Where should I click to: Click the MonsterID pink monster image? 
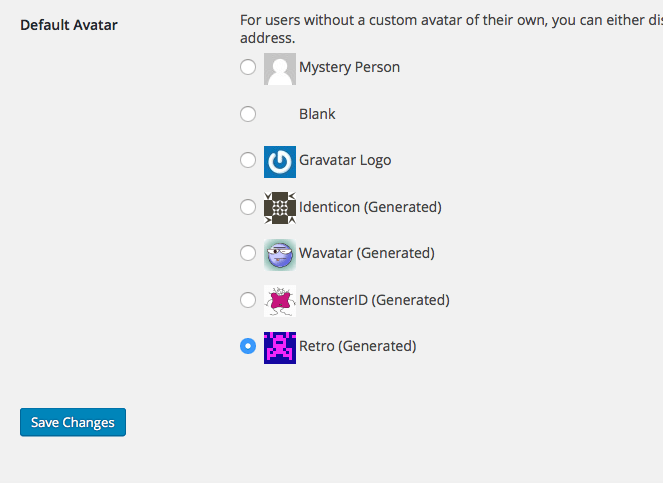point(280,301)
